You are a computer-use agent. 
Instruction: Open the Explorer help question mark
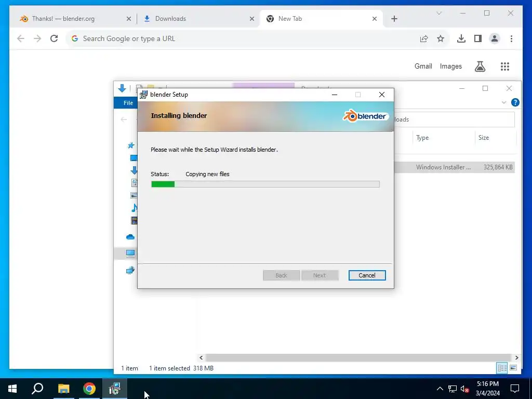click(515, 102)
